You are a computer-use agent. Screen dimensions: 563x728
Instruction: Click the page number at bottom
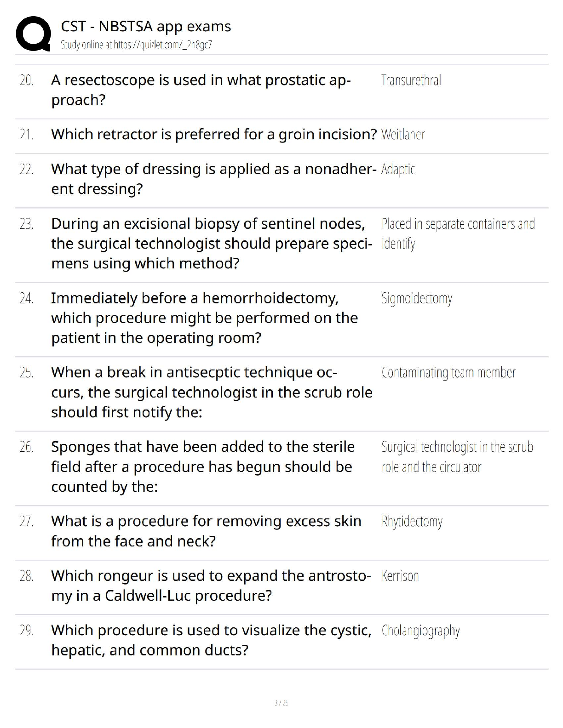click(x=281, y=703)
